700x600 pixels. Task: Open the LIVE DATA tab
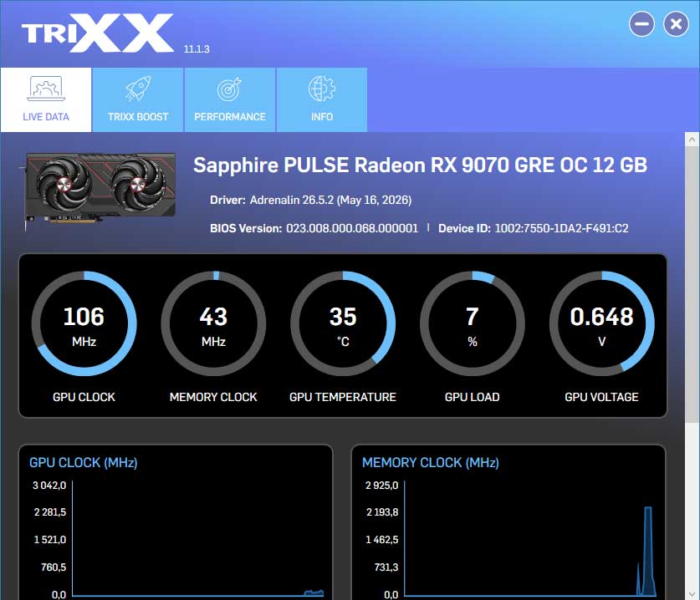[46, 99]
